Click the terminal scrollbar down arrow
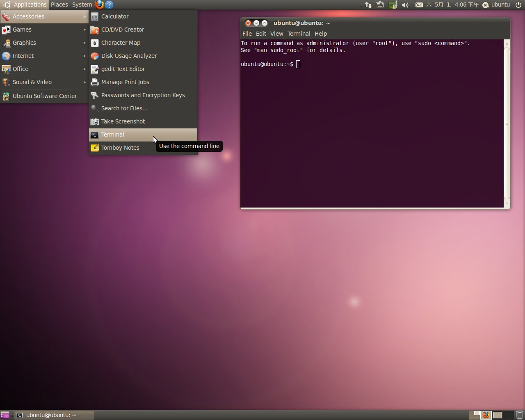The width and height of the screenshot is (525, 420). tap(507, 203)
